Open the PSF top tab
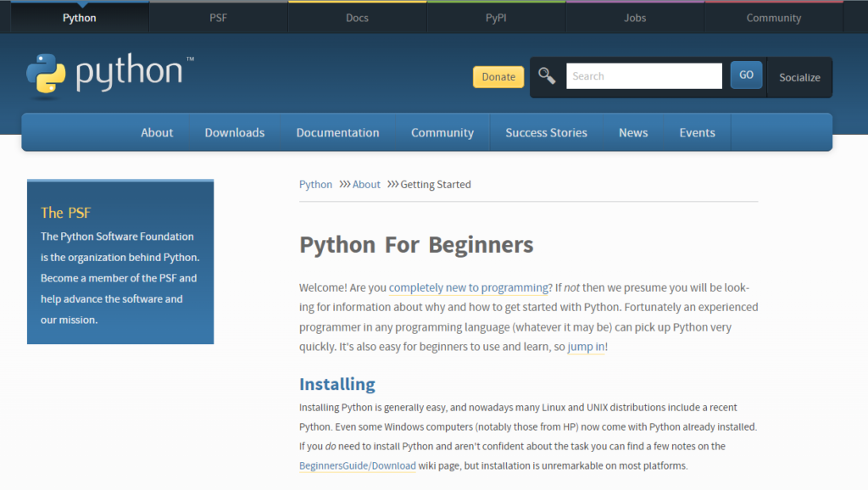Viewport: 868px width, 490px height. point(219,18)
